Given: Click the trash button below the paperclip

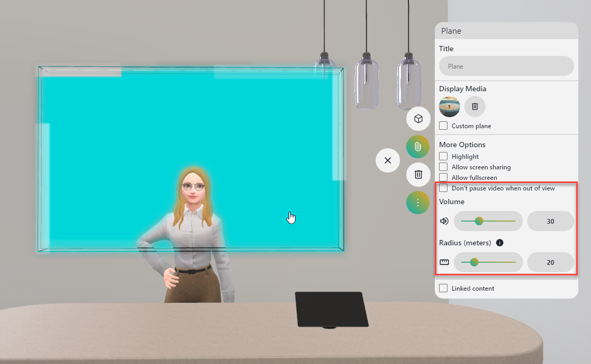Looking at the screenshot, I should pos(418,175).
